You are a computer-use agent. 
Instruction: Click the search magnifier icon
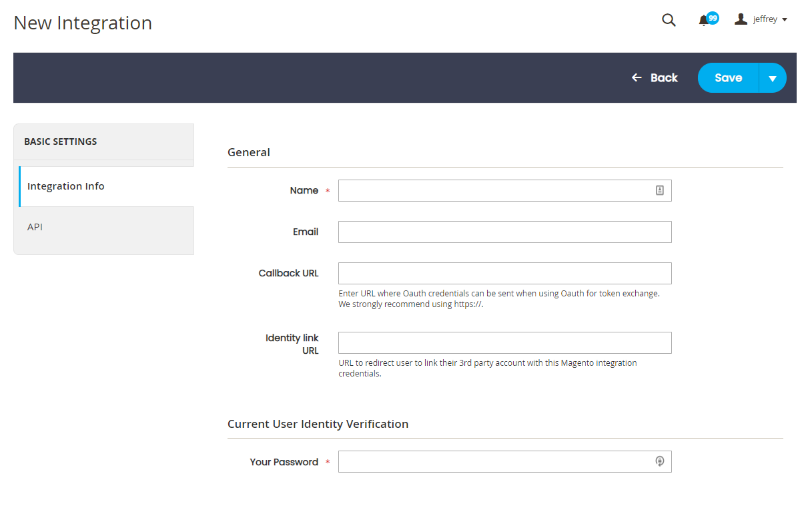(x=669, y=20)
